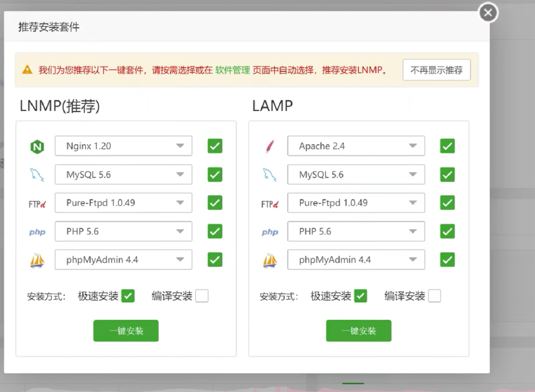The height and width of the screenshot is (392, 535).
Task: Click the Pure-Ftpd FTP icon under LAMP
Action: tap(270, 204)
